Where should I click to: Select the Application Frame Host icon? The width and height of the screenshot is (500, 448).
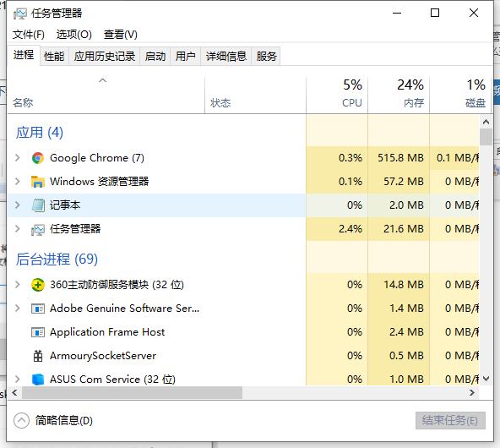coord(38,332)
